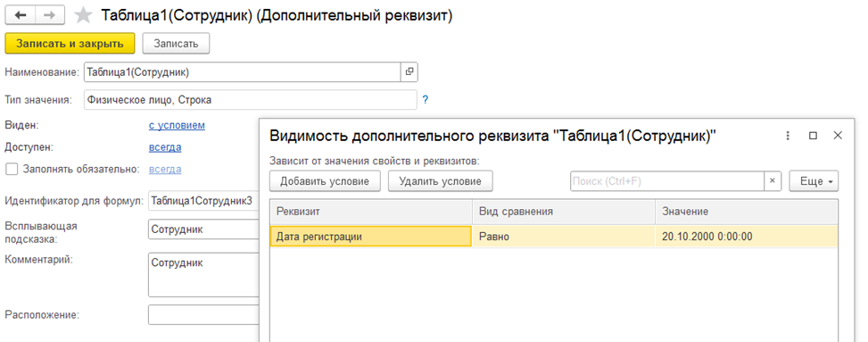Screen dimensions: 868x342
Task: Click the Тип значения field
Action: click(x=250, y=100)
